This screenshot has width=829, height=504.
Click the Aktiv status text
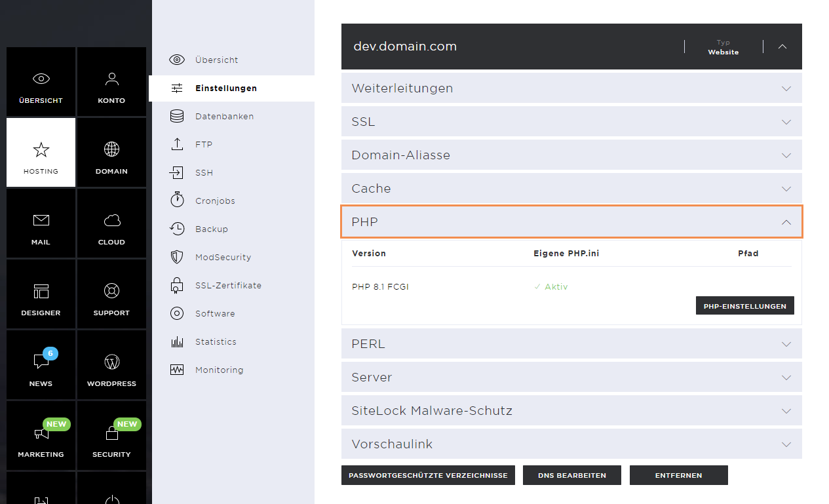click(550, 286)
